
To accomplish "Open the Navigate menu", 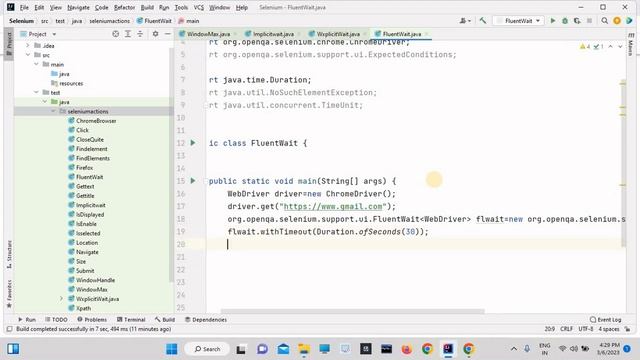I will click(78, 7).
